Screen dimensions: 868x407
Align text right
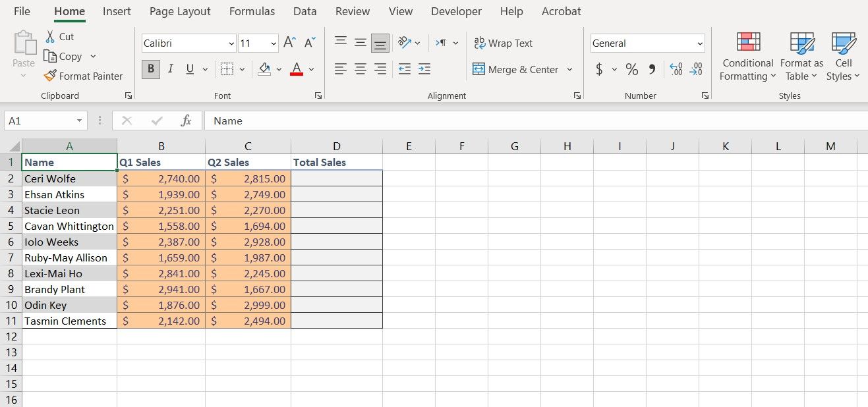pyautogui.click(x=380, y=68)
